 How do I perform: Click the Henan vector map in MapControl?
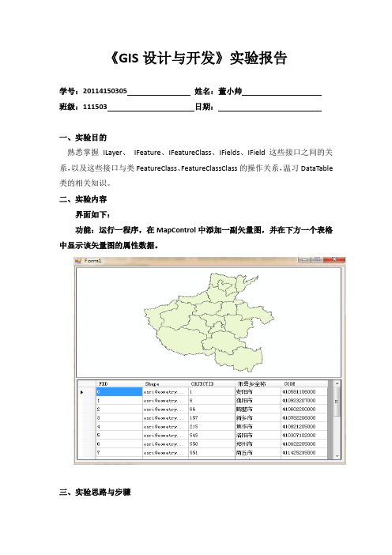click(209, 322)
